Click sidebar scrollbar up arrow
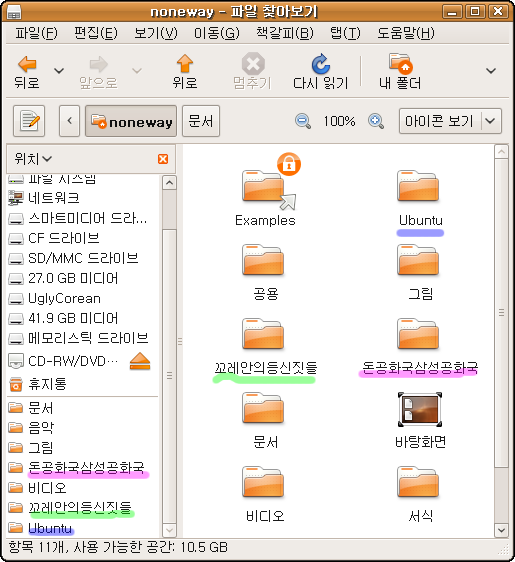 tap(169, 183)
